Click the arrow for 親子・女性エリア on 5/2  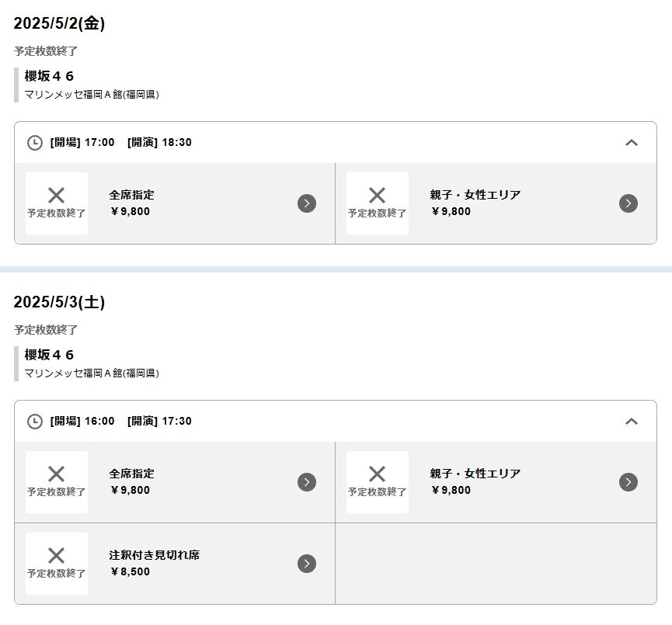click(x=628, y=203)
